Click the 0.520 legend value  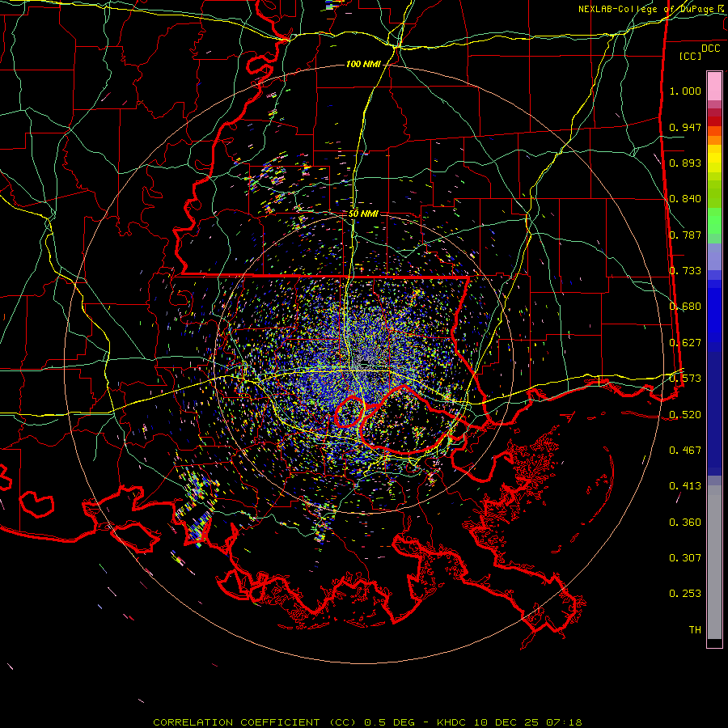point(685,415)
